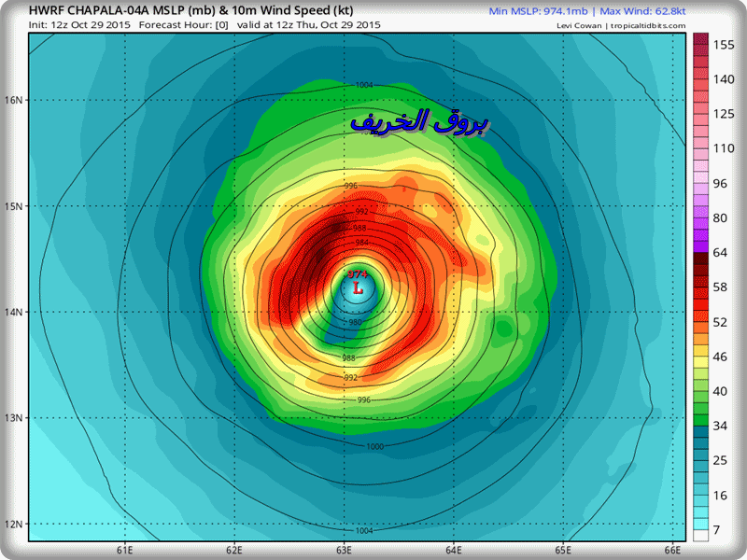Screen dimensions: 747x560
Task: Click the 7 colorbar label
Action: click(x=716, y=529)
